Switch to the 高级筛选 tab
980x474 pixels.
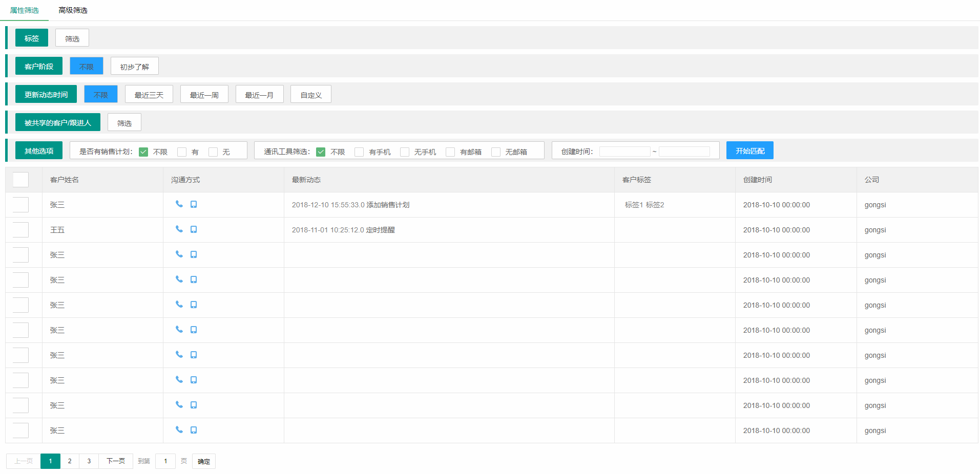(73, 10)
